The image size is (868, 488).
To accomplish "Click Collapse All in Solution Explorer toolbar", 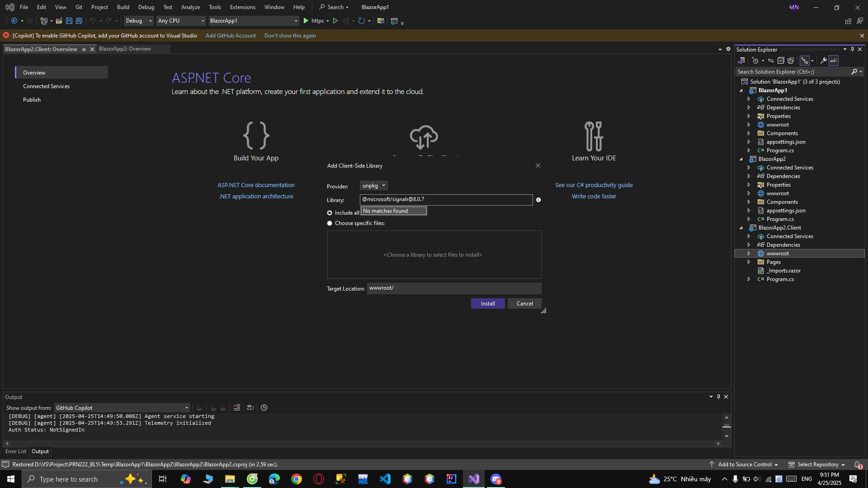I will coord(781,61).
